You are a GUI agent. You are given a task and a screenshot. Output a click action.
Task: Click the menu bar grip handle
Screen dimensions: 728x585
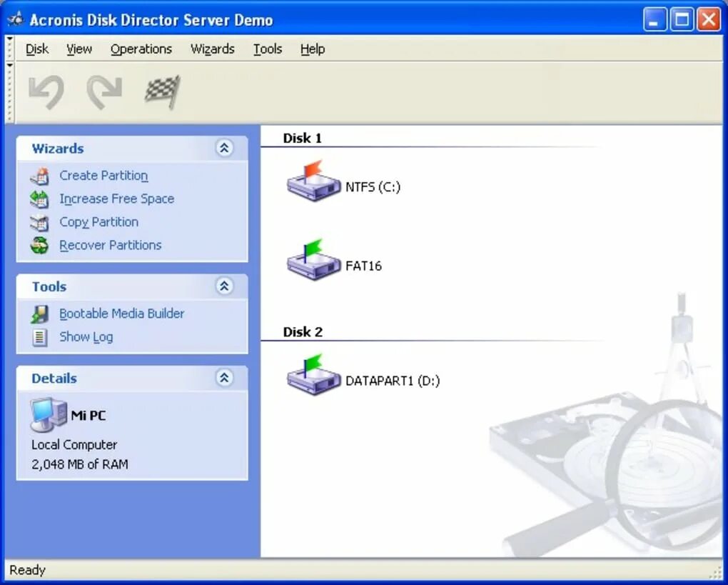[10, 49]
